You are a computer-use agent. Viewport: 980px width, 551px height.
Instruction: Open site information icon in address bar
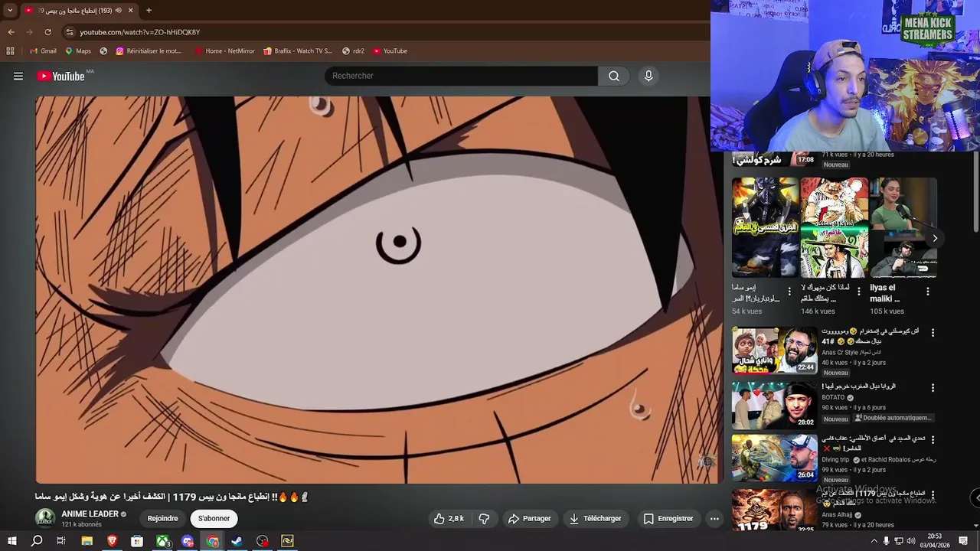[x=70, y=32]
